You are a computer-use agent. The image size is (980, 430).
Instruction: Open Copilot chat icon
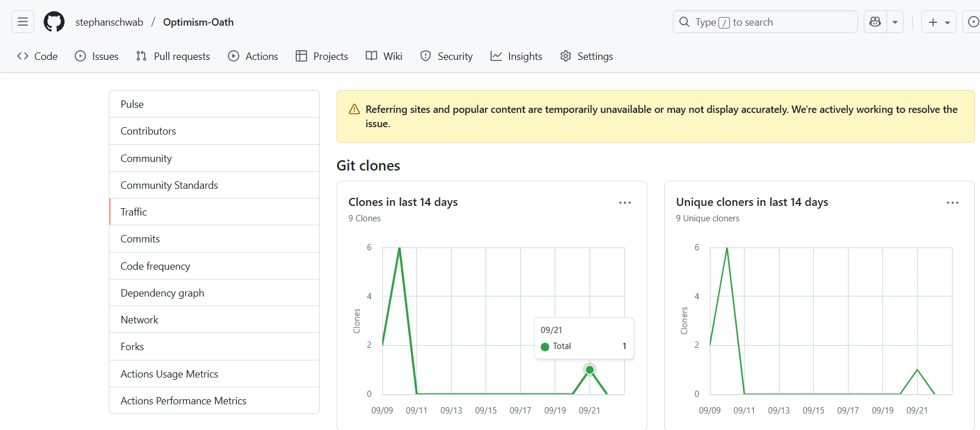875,22
